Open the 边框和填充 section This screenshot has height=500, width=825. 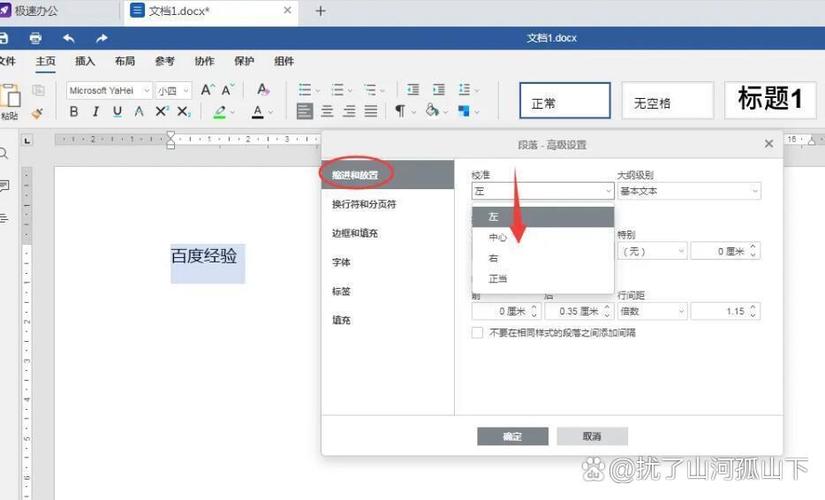(388, 233)
